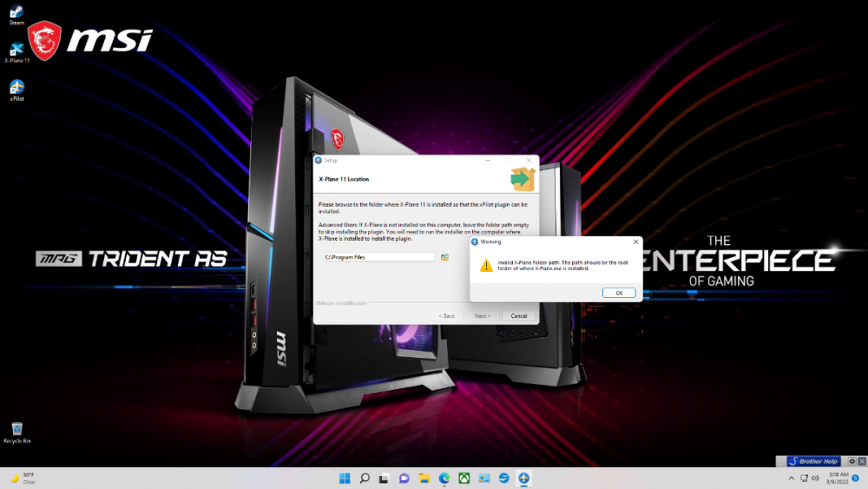Screen dimensions: 868x489
Task: Switch to xPilot installer taskbar icon
Action: (523, 479)
